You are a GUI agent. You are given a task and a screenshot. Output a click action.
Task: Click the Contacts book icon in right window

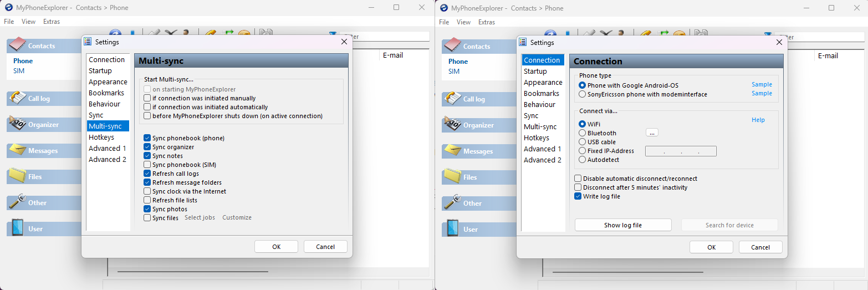point(453,45)
